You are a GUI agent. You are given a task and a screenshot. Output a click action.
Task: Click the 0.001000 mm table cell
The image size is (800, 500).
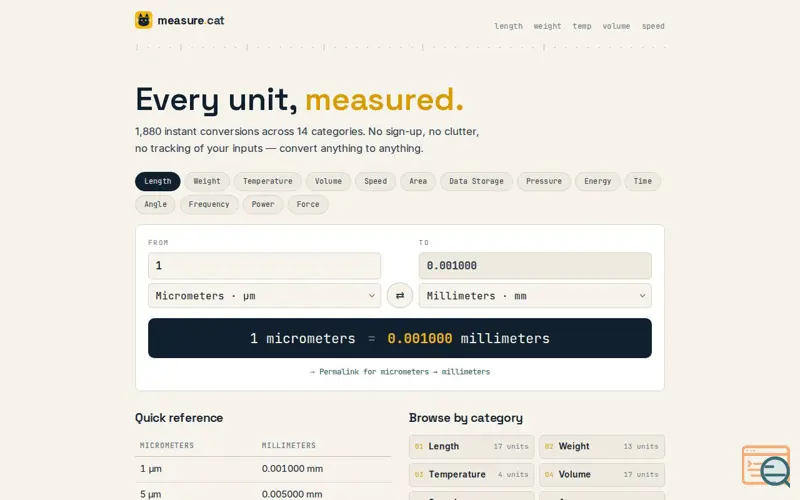[292, 469]
